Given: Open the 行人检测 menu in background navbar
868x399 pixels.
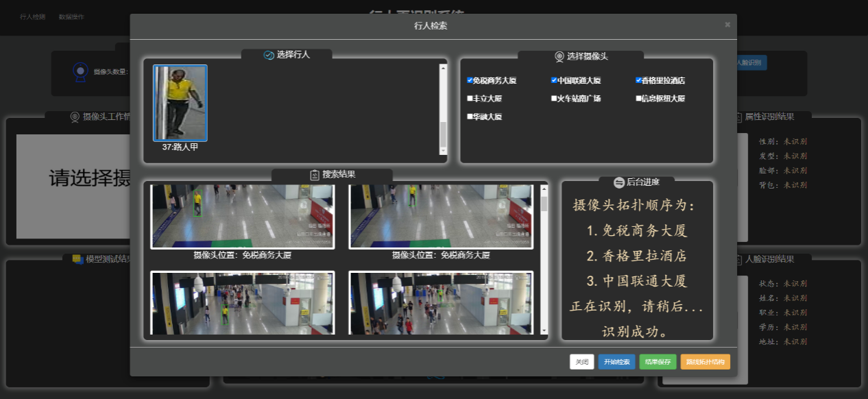Looking at the screenshot, I should [x=32, y=16].
